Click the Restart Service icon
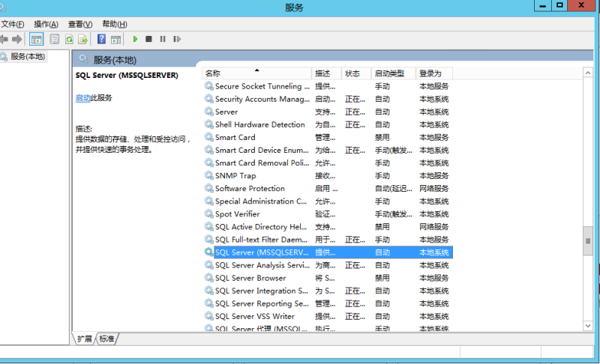 pyautogui.click(x=177, y=39)
